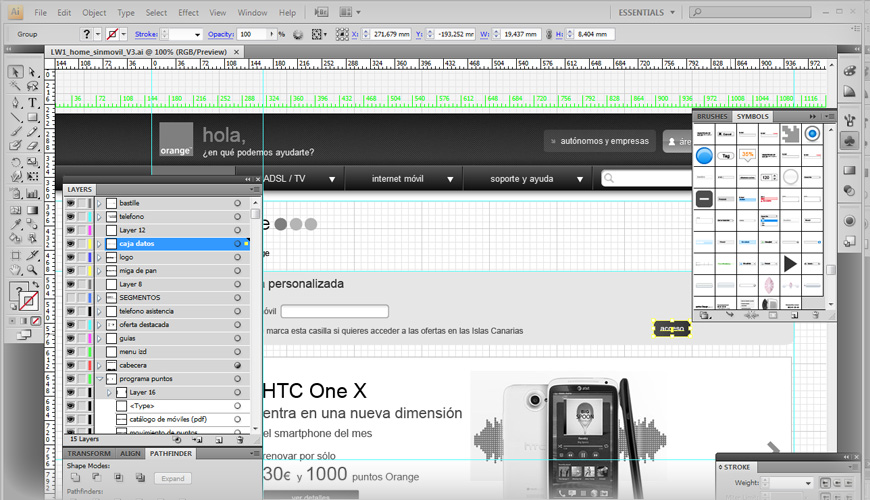Create new layer in Layers panel
This screenshot has height=500, width=870.
click(219, 440)
